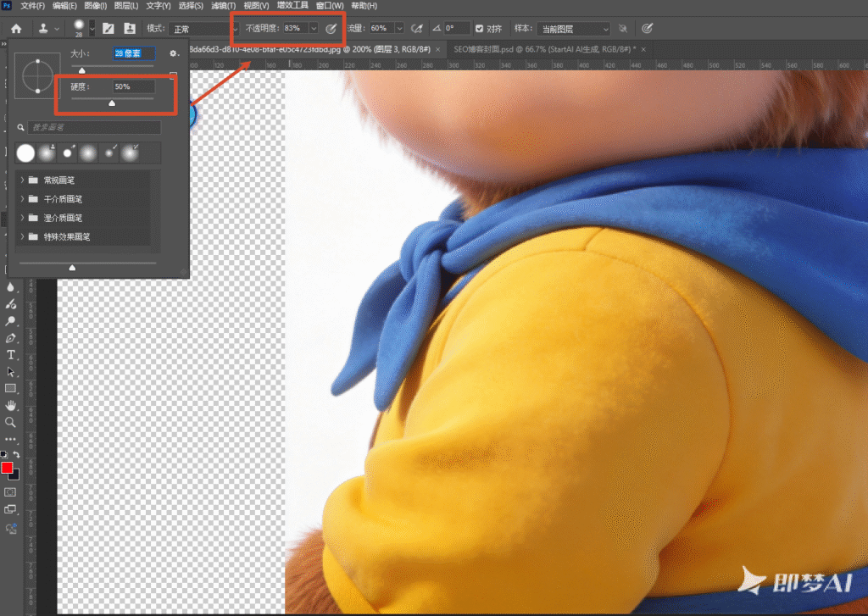
Task: Toggle the 对齐 aligned checkbox
Action: [x=480, y=28]
